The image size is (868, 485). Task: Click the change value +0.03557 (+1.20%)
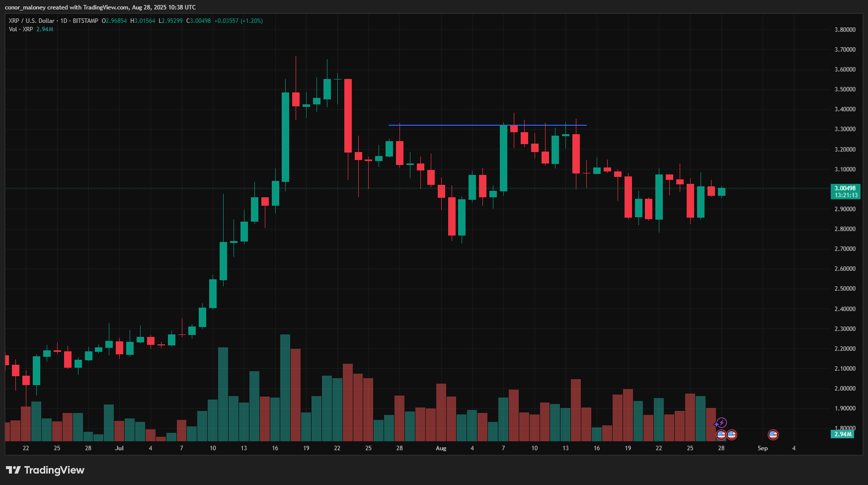pyautogui.click(x=238, y=21)
